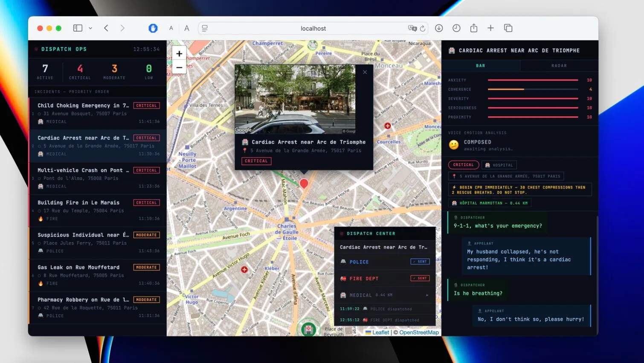The width and height of the screenshot is (644, 363).
Task: Click the 0 LOW counter
Action: pos(148,71)
